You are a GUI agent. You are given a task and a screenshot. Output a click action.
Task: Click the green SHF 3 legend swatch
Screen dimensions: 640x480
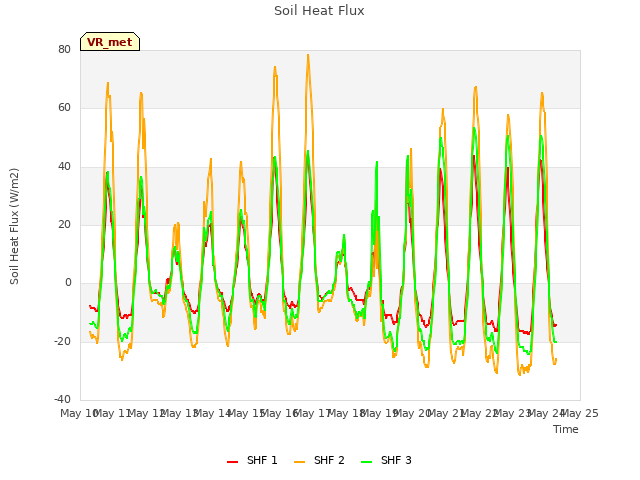(x=367, y=462)
